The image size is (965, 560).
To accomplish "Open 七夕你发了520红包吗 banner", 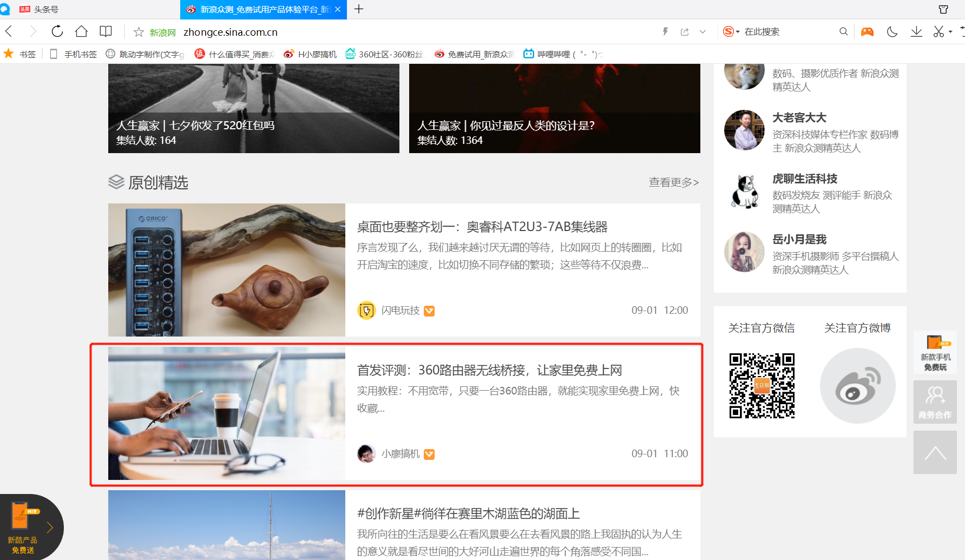I will (254, 108).
